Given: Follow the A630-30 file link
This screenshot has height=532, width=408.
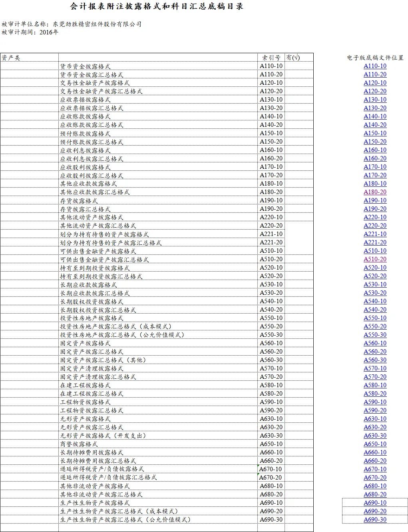Looking at the screenshot, I should coord(375,436).
